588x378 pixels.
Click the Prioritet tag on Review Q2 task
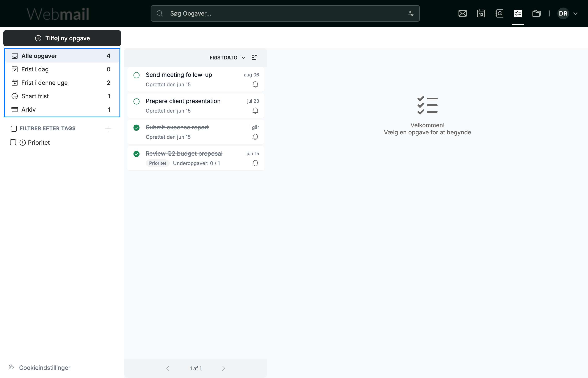[157, 163]
